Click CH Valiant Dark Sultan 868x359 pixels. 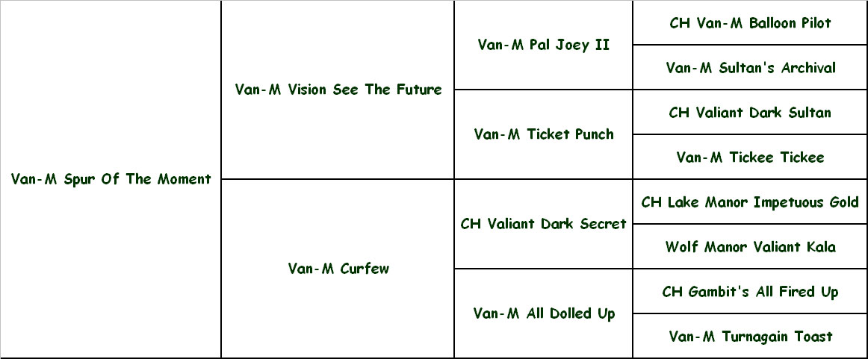pos(750,112)
